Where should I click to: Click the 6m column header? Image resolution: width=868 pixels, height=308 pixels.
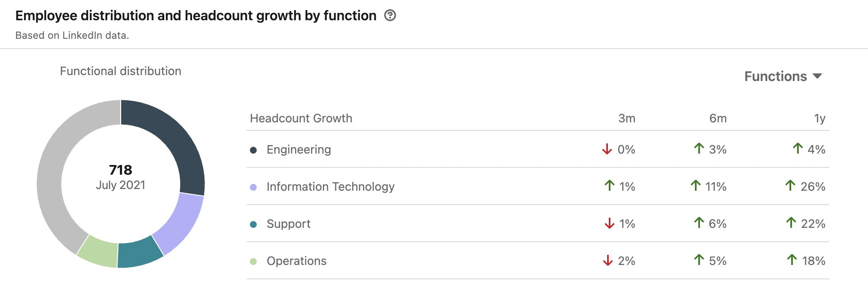(718, 119)
